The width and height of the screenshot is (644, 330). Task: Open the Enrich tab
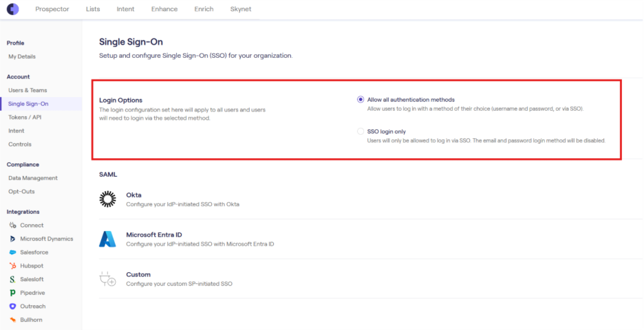coord(204,9)
